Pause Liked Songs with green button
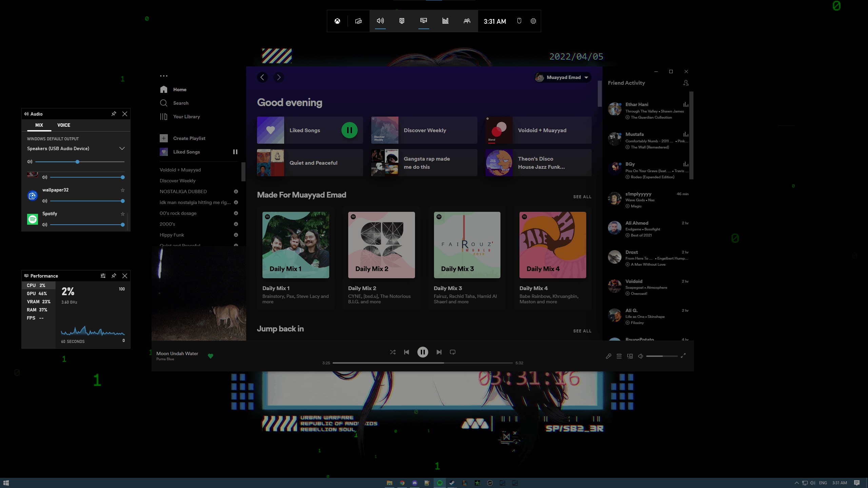 click(349, 130)
